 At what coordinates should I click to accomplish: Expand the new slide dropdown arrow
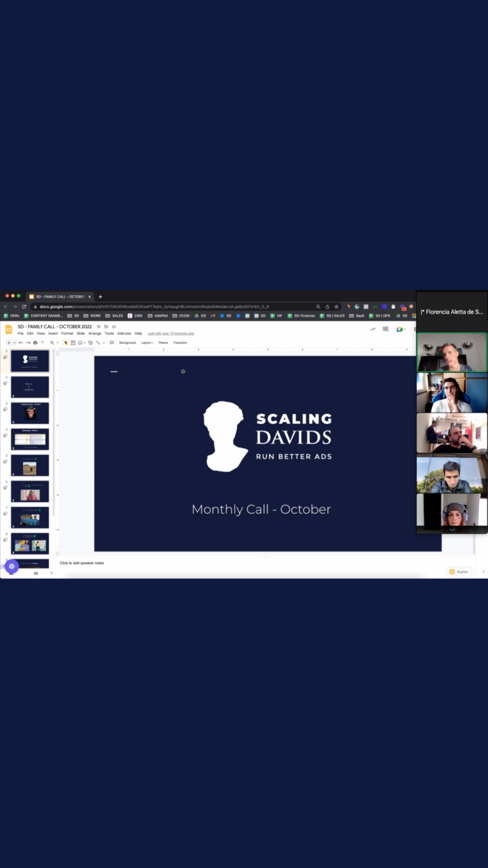coord(14,343)
